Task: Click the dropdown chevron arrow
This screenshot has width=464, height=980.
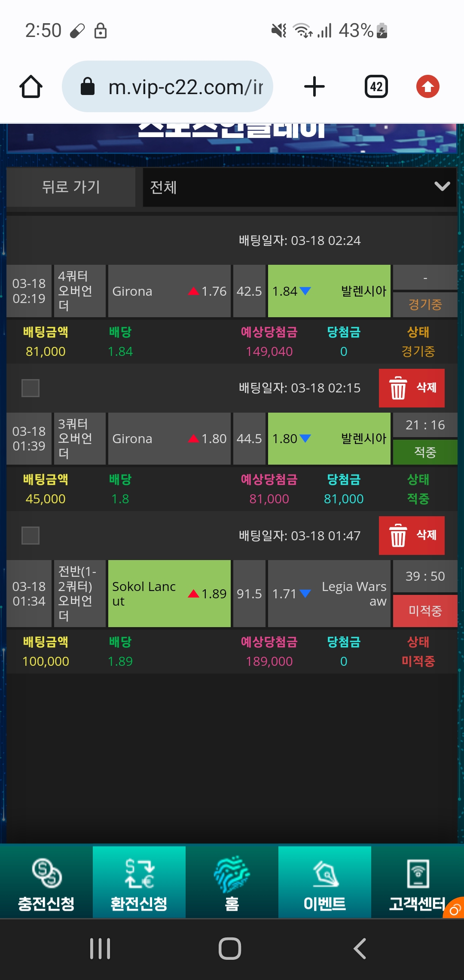Action: [442, 187]
